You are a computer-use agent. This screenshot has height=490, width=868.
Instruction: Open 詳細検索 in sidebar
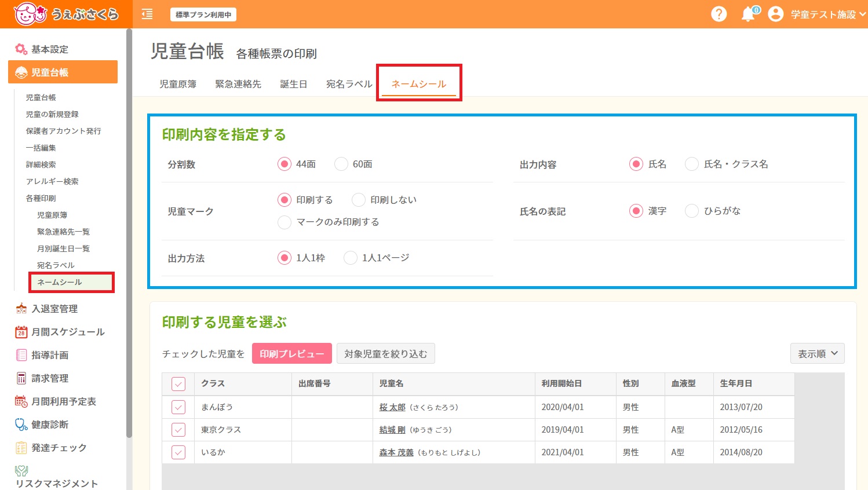click(41, 164)
